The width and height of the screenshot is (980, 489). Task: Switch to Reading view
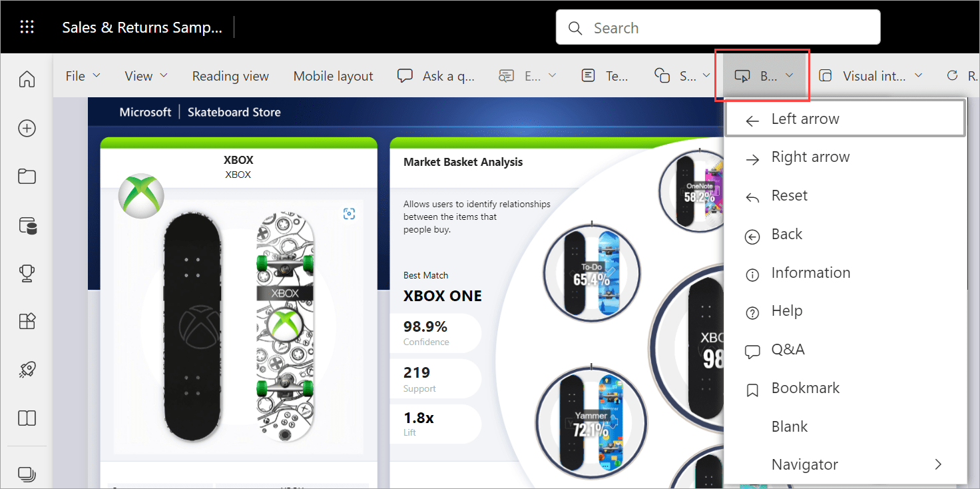(230, 75)
